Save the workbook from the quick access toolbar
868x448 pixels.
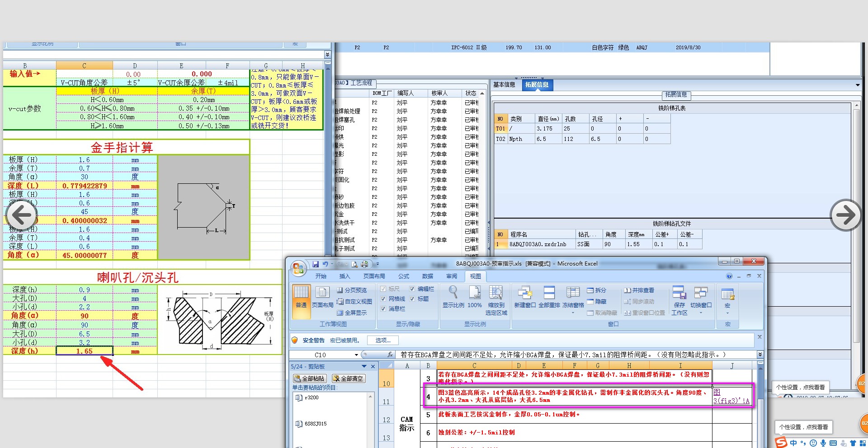click(x=316, y=264)
